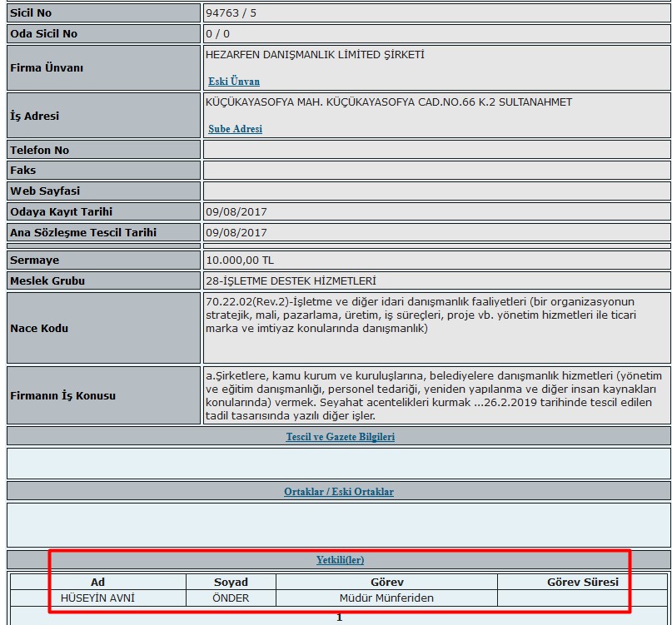
Task: Click the İş Adresi label
Action: coord(35,116)
